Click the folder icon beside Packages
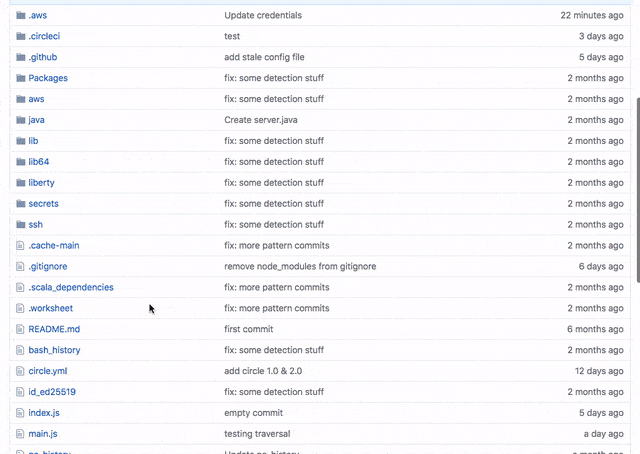Viewport: 640px width, 454px height. (x=21, y=78)
